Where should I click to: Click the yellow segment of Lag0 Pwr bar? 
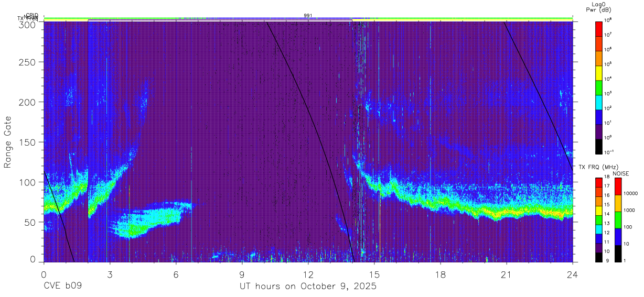tap(599, 72)
